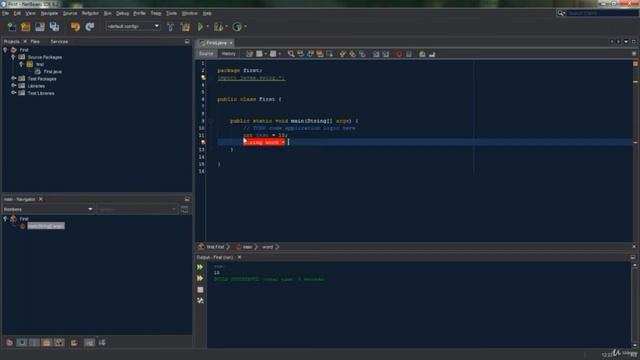Open the Debug menu

[122, 13]
